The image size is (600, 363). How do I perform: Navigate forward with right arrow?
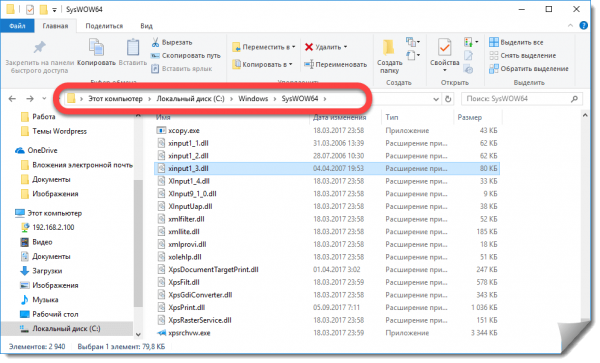30,99
